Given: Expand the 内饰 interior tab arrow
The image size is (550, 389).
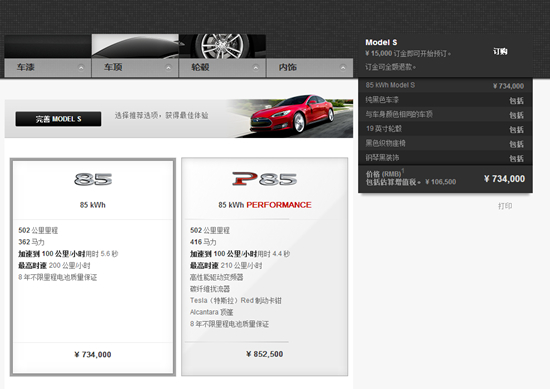Looking at the screenshot, I should click(x=343, y=68).
